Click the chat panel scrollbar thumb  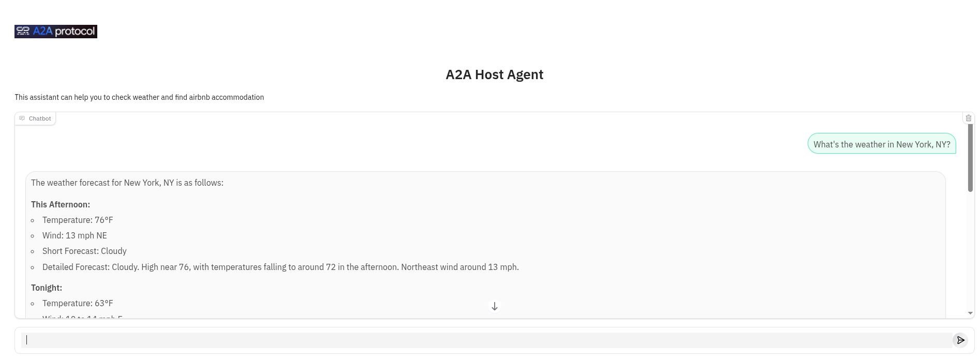point(971,158)
